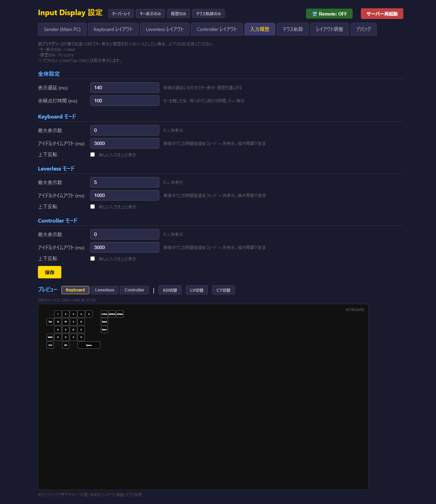Enable vertical flip for Keyboard mode
This screenshot has height=504, width=436.
92,155
